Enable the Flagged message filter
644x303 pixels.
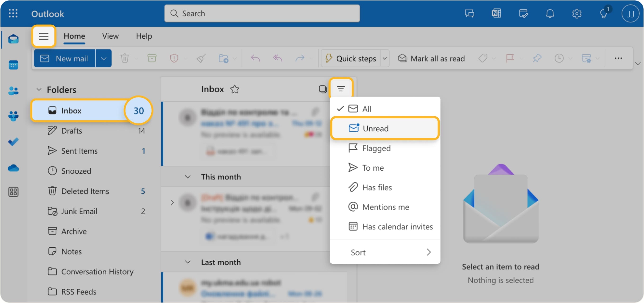[376, 148]
